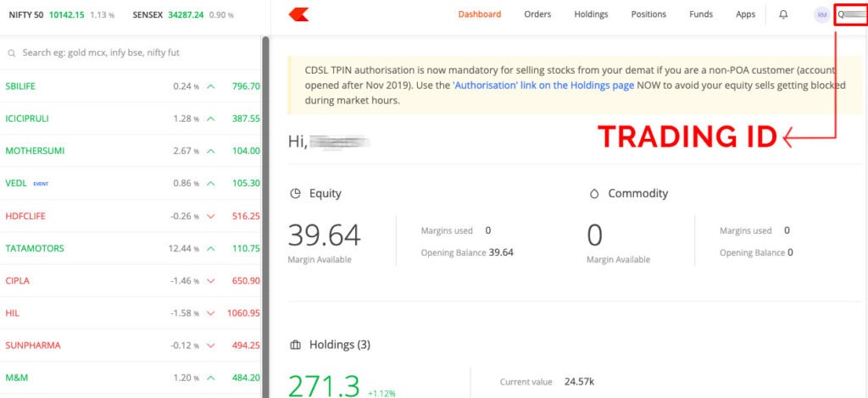Image resolution: width=868 pixels, height=398 pixels.
Task: Click the up arrow beside SBILIFE
Action: click(x=210, y=86)
